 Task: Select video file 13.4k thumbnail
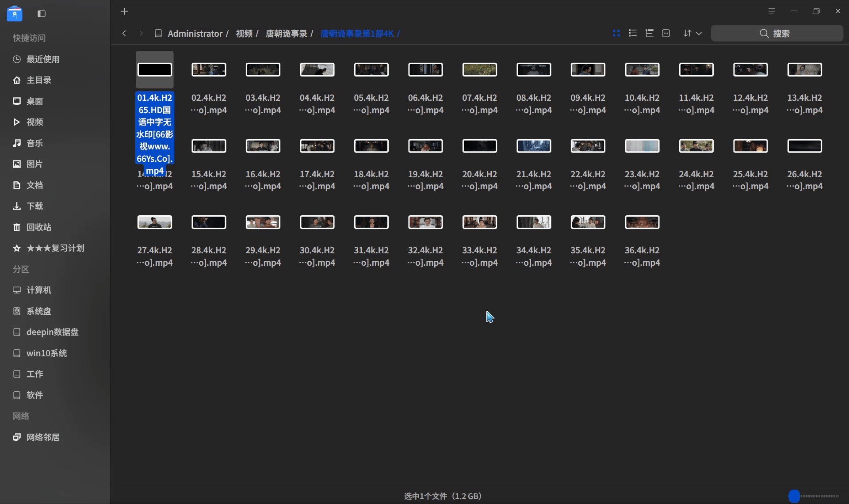(x=805, y=69)
